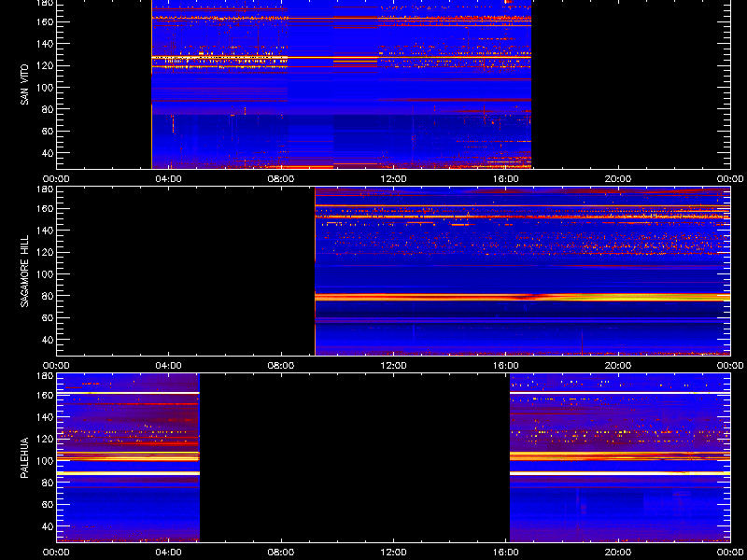Click the SAGAMORE HILL station label

point(25,271)
